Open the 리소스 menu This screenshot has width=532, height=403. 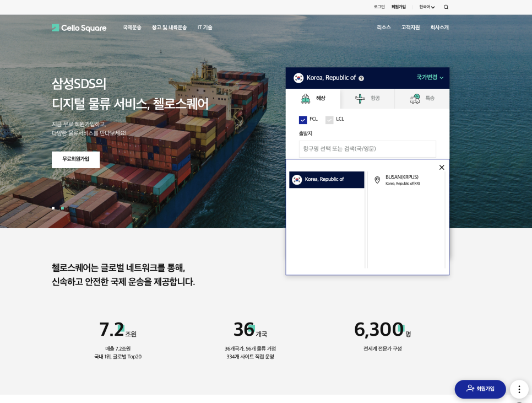[x=384, y=28]
